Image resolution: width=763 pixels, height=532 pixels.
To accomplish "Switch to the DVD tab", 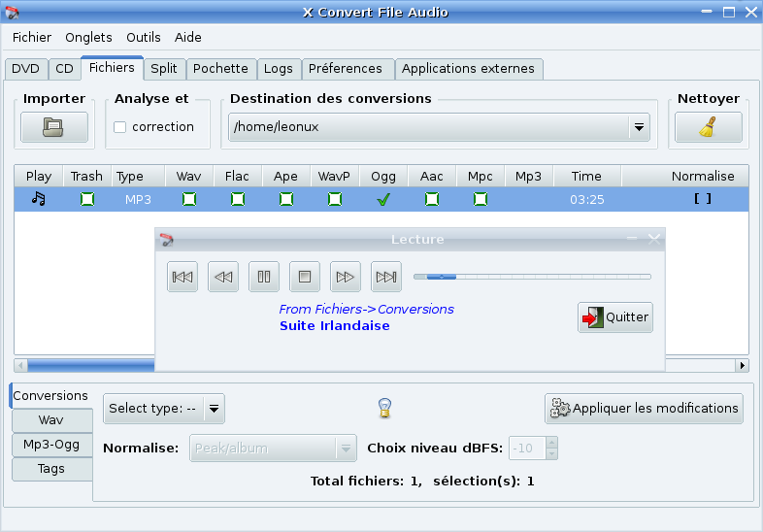I will point(26,69).
